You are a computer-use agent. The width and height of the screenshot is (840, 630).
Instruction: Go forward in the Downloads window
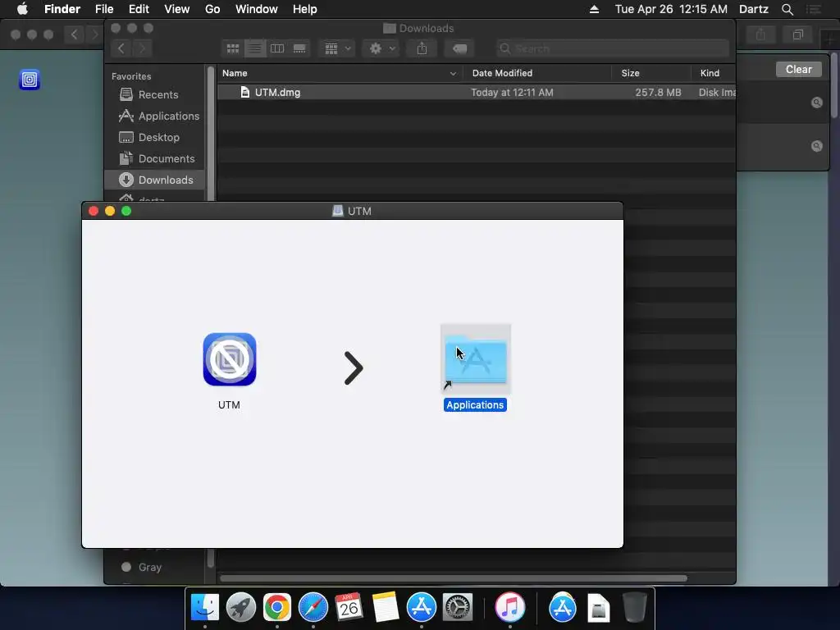click(142, 48)
